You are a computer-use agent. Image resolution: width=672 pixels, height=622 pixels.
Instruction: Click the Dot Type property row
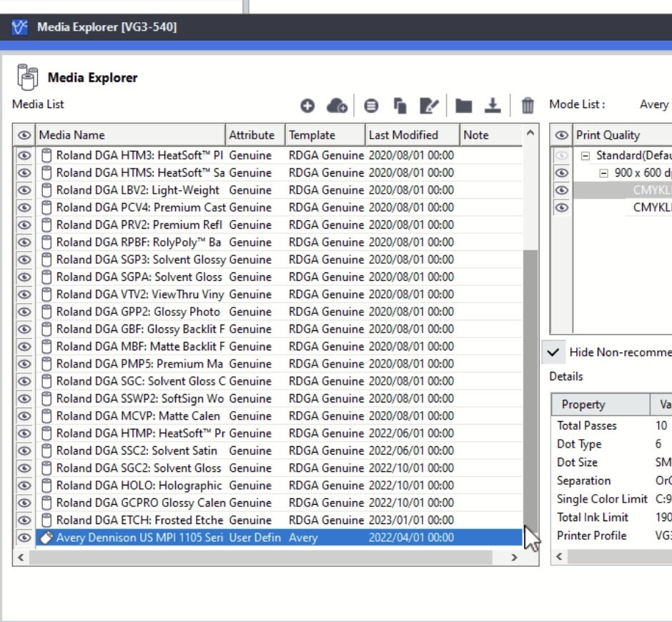(x=612, y=444)
